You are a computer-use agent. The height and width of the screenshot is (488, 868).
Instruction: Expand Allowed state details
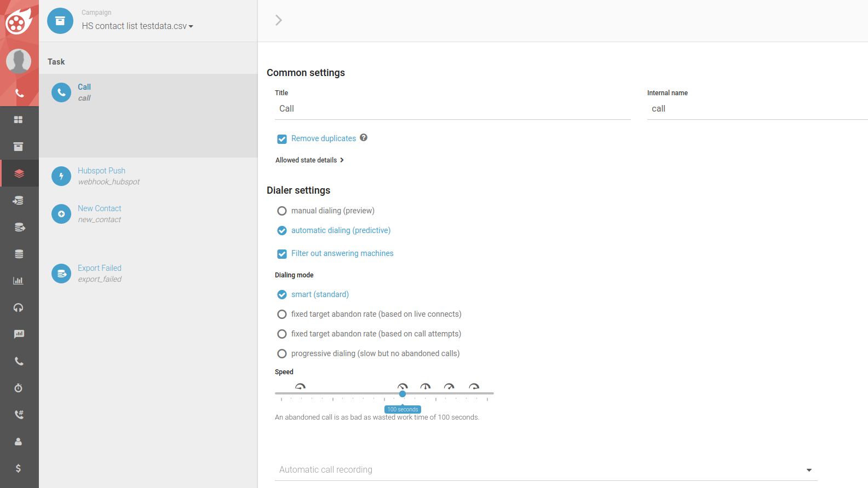click(309, 160)
